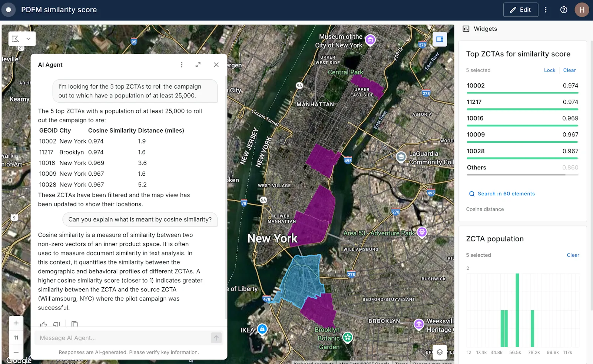Open the help icon in the top bar
The height and width of the screenshot is (364, 593).
(x=564, y=10)
